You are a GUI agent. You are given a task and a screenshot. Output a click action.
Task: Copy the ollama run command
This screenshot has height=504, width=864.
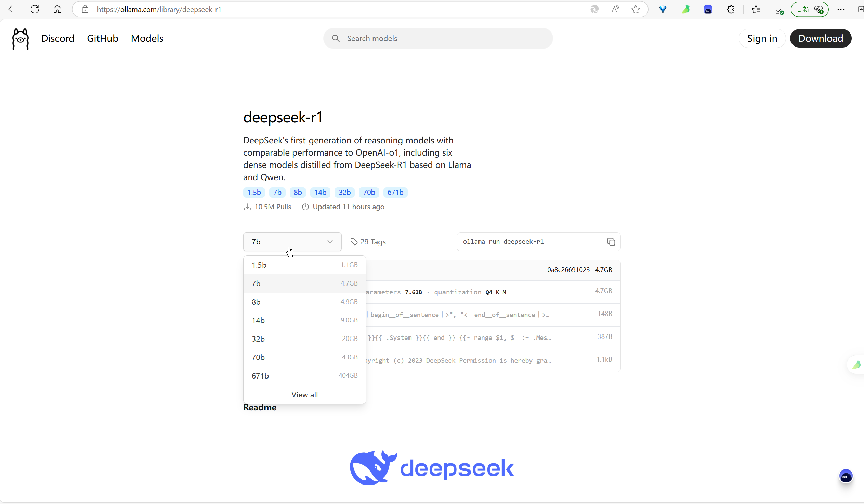tap(611, 242)
